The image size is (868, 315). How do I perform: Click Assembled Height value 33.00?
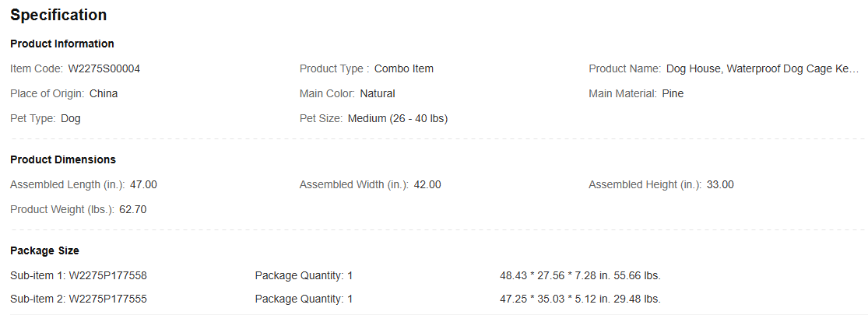(x=719, y=184)
